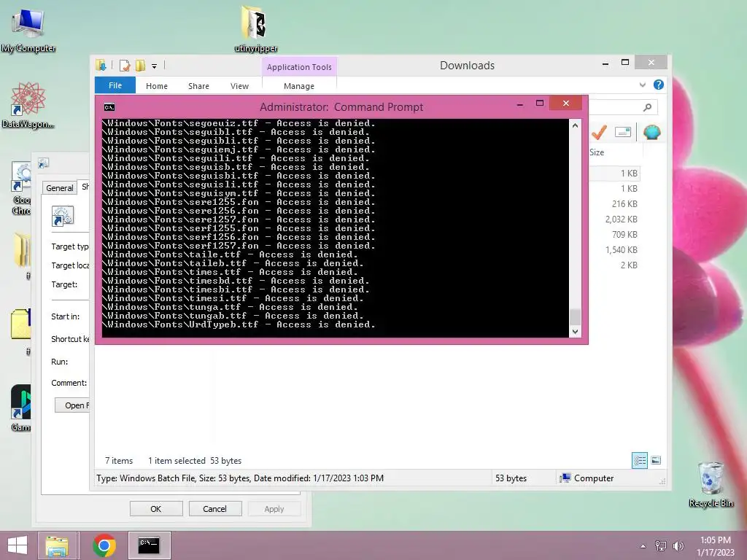Click the '7 items' status text
Screen dimensions: 747x560
(119, 461)
